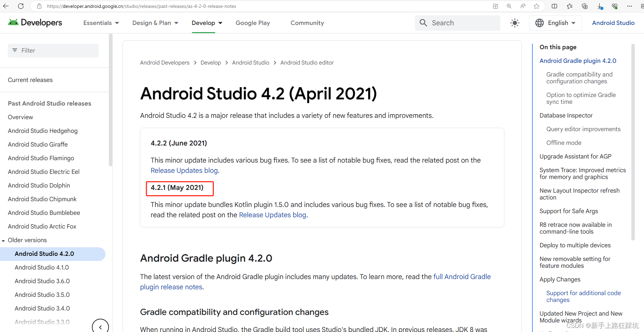Screen dimensions: 644x332
Task: Click the site lock icon in address bar
Action: [x=39, y=6]
